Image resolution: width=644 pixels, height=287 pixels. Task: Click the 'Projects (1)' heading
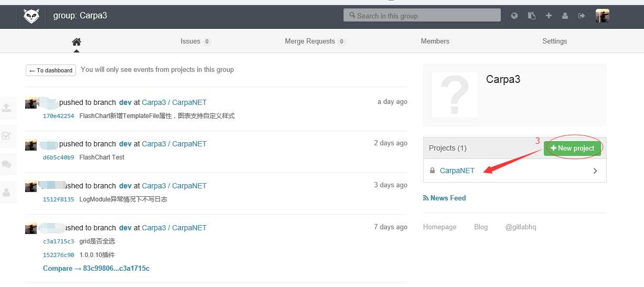(x=447, y=148)
